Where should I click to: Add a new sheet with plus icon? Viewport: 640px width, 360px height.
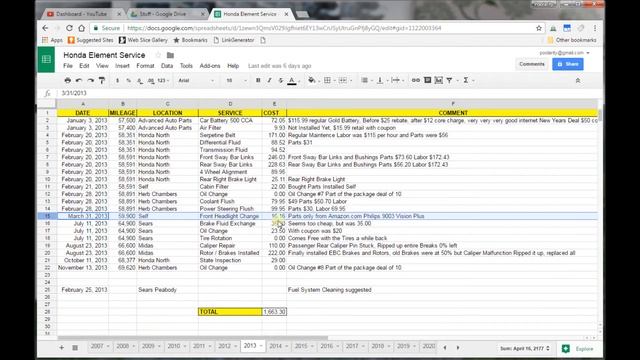coord(62,347)
